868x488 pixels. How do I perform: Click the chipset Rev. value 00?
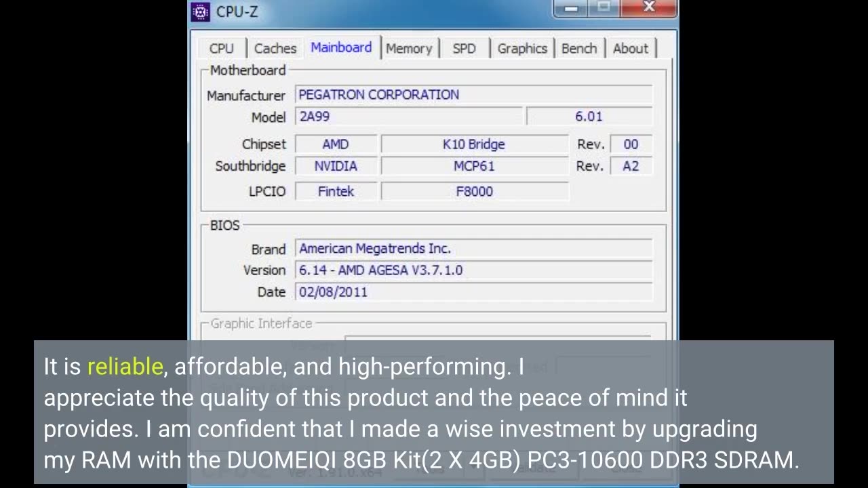(x=631, y=144)
